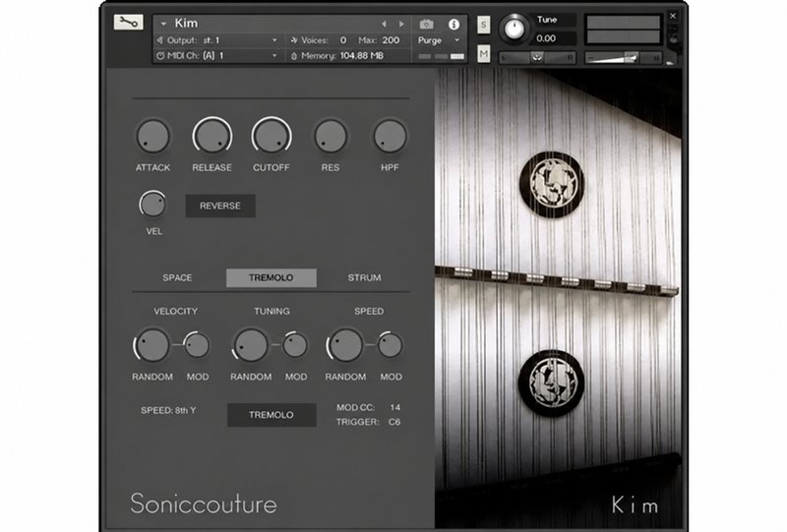Open the MIDI Ch [A] 1 dropdown
Screen dimensions: 787x532
(x=274, y=56)
